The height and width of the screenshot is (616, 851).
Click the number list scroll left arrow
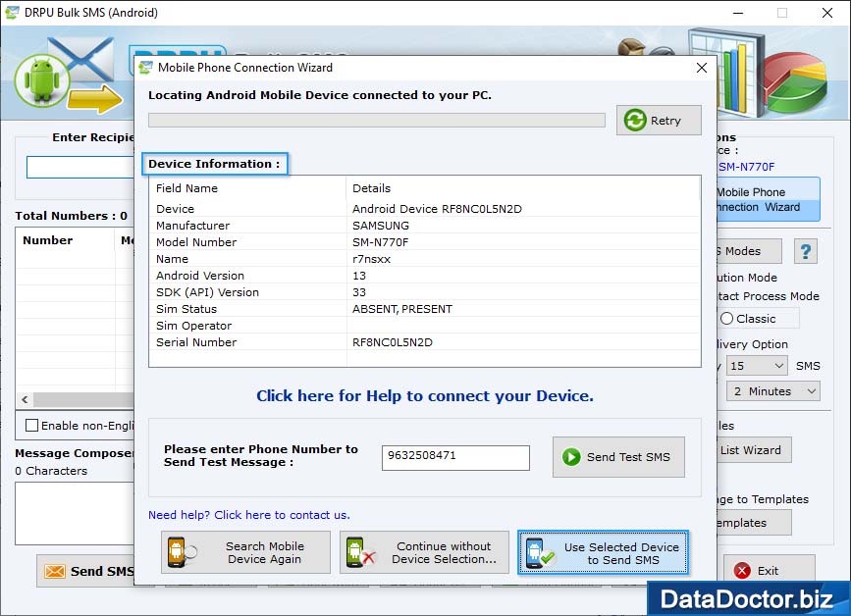25,399
